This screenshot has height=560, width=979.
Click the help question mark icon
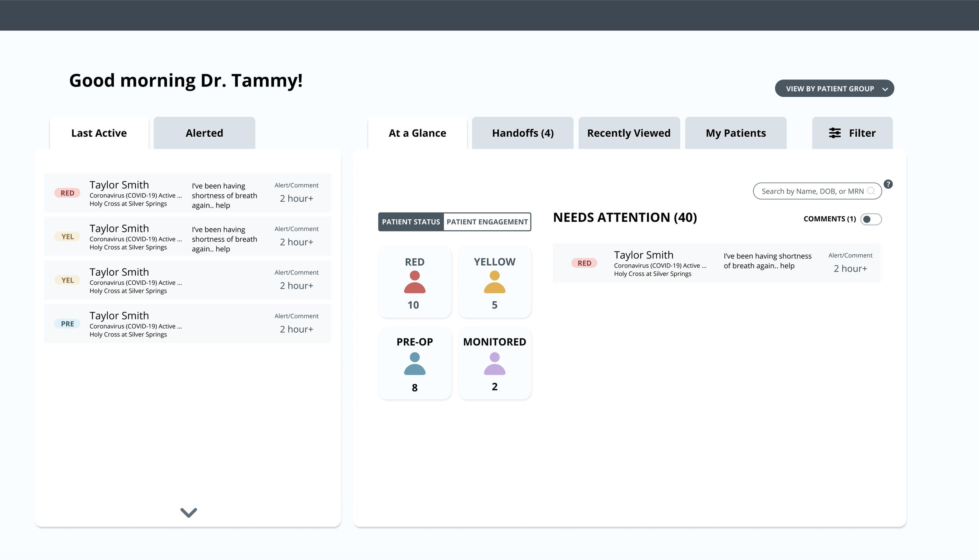click(x=888, y=184)
